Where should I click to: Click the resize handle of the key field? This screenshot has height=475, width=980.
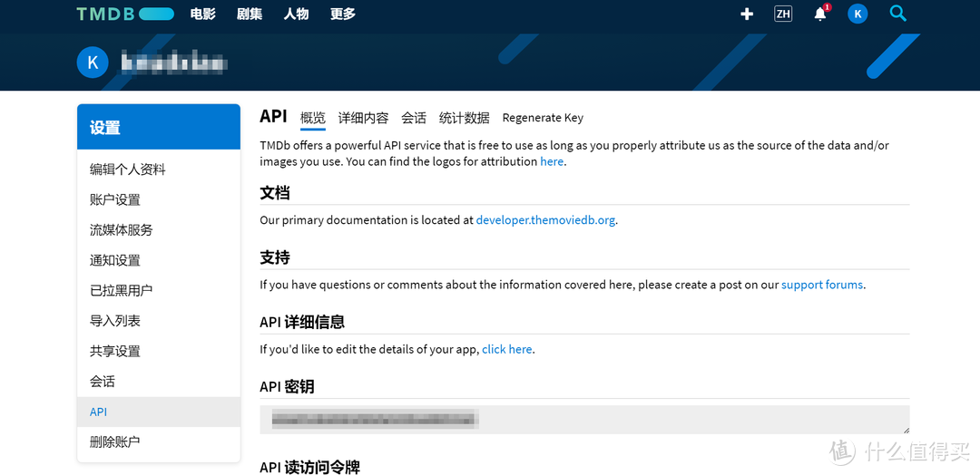pyautogui.click(x=906, y=430)
